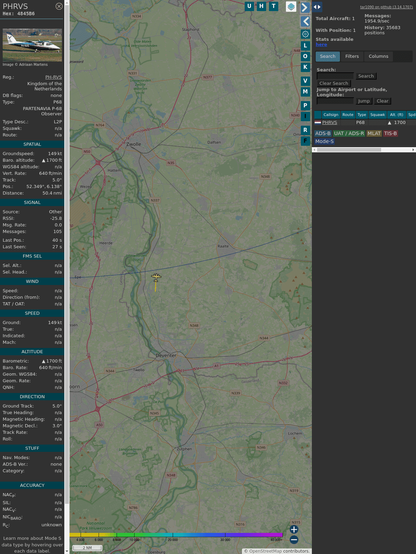Click the left arrow sidebar button
Screen dimensions: 416x554
pos(305,22)
